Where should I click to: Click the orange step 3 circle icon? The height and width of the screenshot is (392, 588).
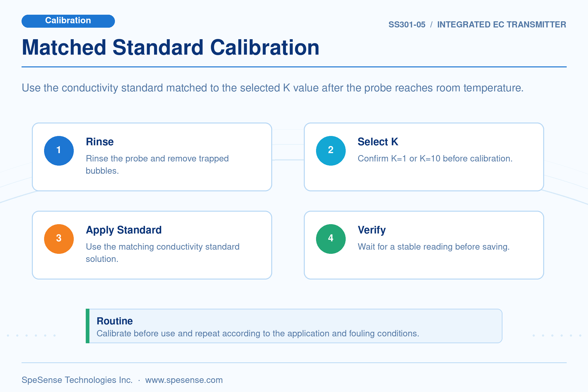coord(59,239)
